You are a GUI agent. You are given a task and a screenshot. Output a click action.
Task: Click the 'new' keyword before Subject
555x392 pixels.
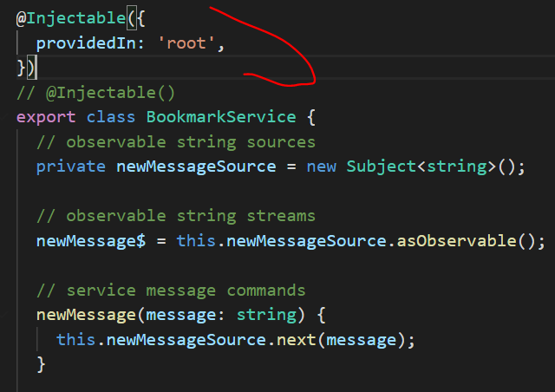tap(322, 167)
